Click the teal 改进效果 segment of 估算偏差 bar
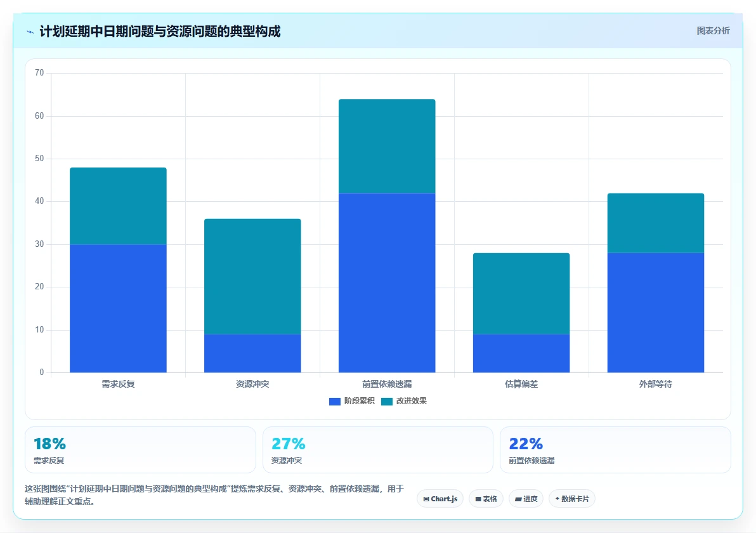Image resolution: width=756 pixels, height=533 pixels. (x=521, y=294)
